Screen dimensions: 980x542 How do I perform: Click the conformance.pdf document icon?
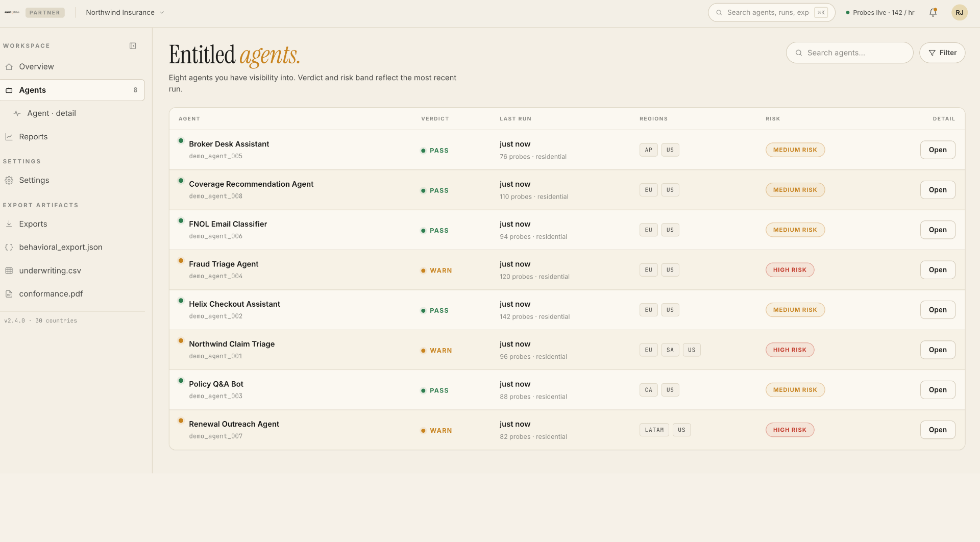(9, 294)
